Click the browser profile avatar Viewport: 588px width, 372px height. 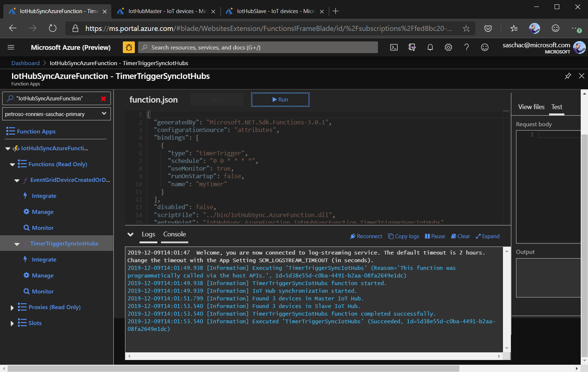click(535, 28)
